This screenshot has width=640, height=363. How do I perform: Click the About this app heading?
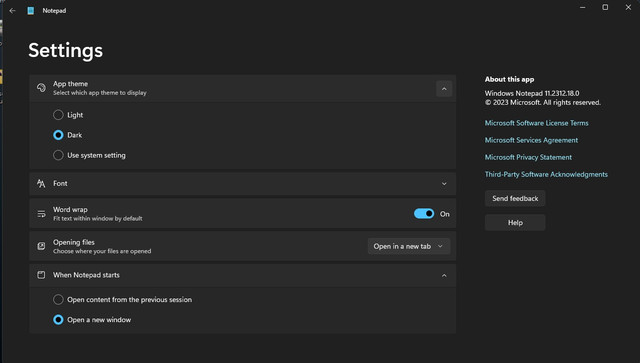[x=509, y=79]
